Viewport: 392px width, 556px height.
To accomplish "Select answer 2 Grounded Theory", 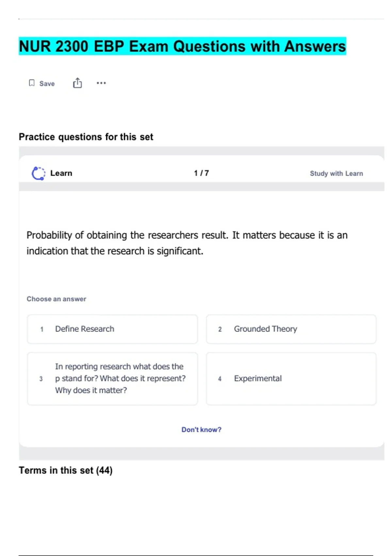I will pos(291,329).
